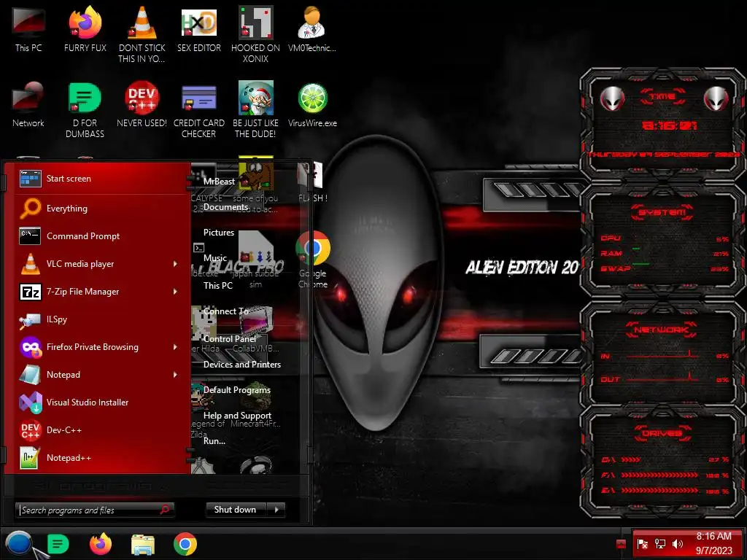Open the VirusWire.exe lime icon

point(312,105)
